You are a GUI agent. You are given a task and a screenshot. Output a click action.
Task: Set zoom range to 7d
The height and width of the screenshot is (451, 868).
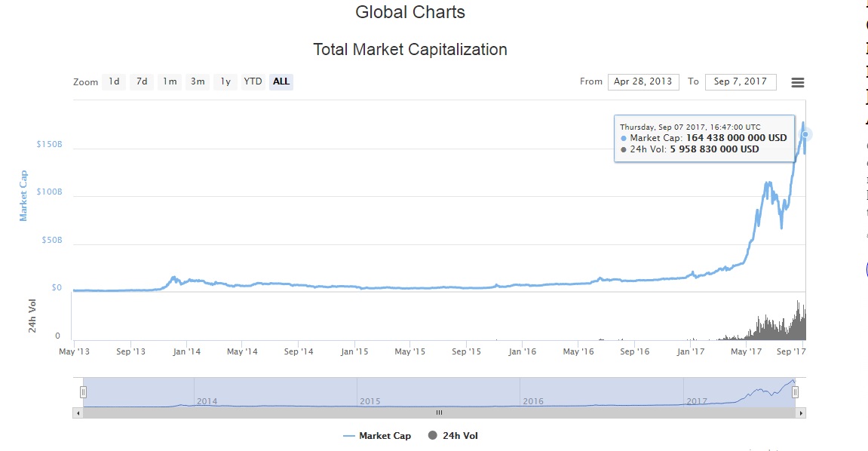tap(142, 81)
